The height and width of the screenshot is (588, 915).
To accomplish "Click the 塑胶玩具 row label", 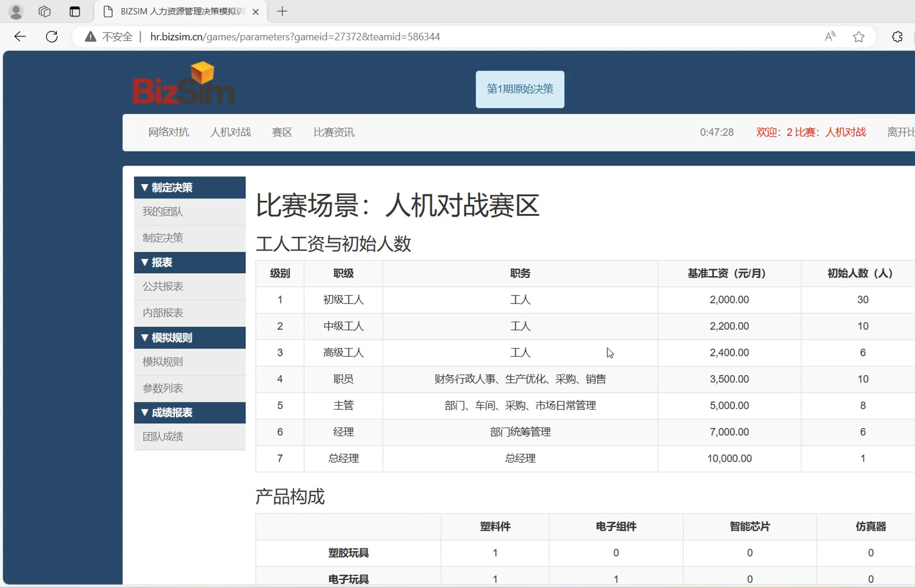I will pos(348,553).
